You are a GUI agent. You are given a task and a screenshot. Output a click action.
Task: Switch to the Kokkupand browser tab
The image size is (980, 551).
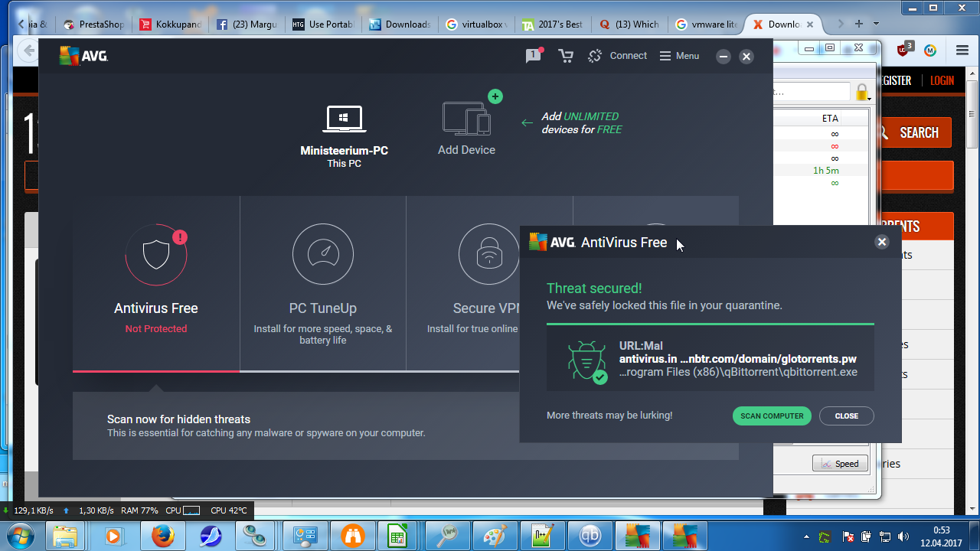pyautogui.click(x=170, y=24)
